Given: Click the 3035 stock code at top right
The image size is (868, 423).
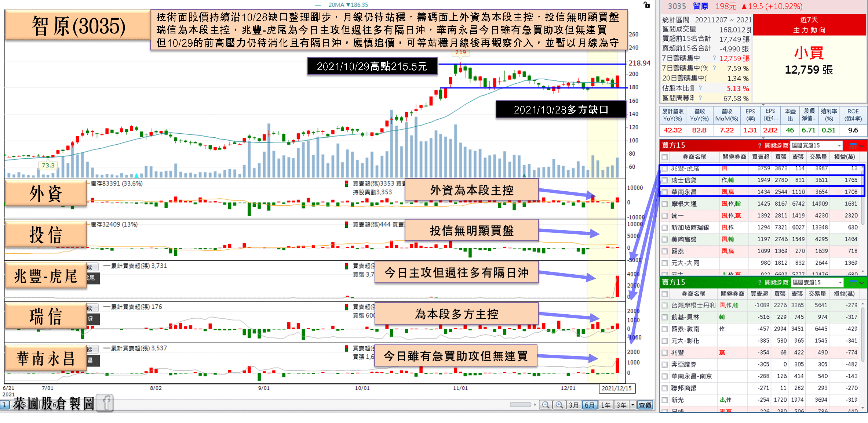Looking at the screenshot, I should coord(677,6).
